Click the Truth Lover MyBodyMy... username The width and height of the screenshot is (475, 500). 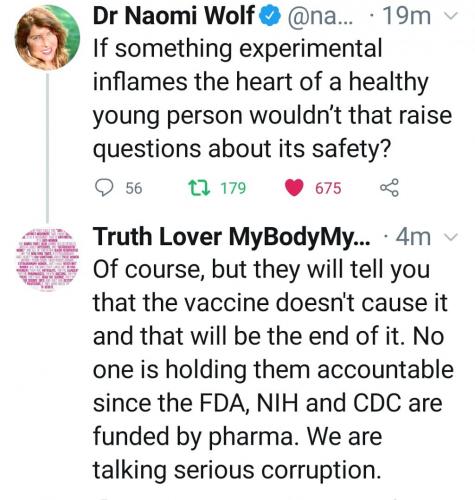(x=231, y=237)
